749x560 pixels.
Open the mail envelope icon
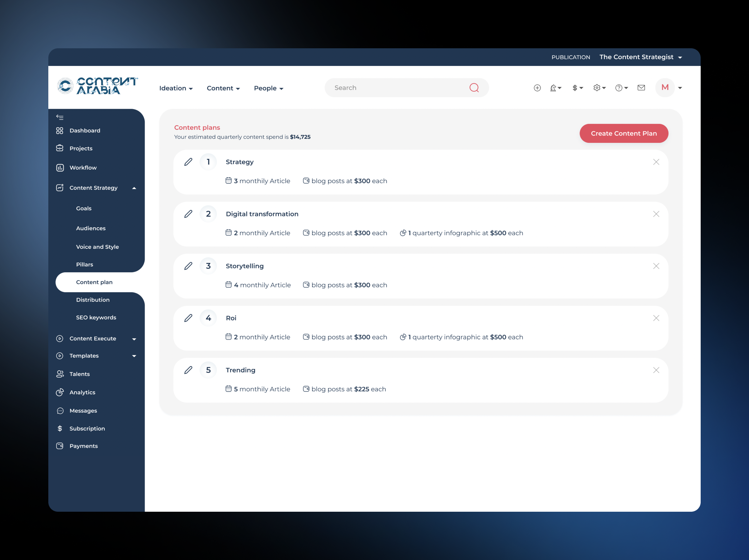point(641,88)
